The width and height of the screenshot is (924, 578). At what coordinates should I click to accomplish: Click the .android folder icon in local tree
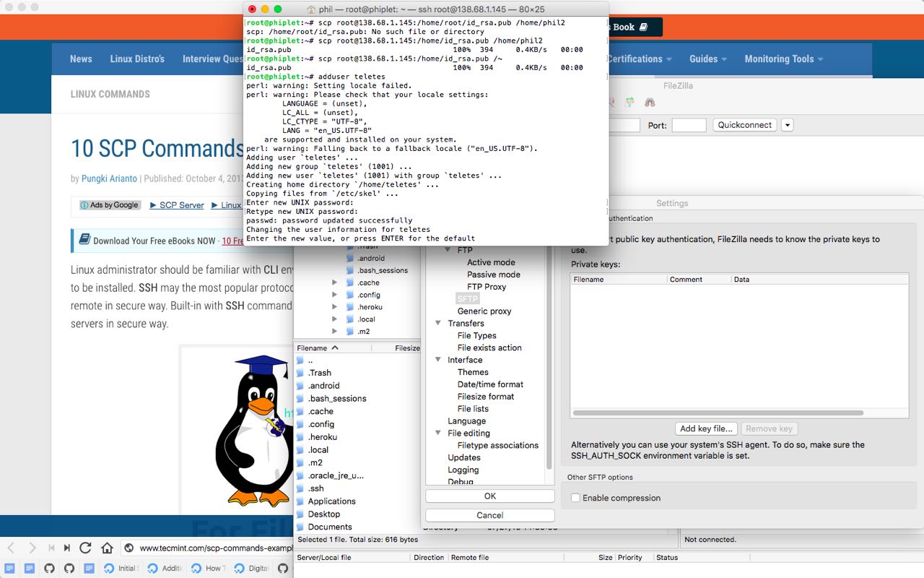(351, 258)
